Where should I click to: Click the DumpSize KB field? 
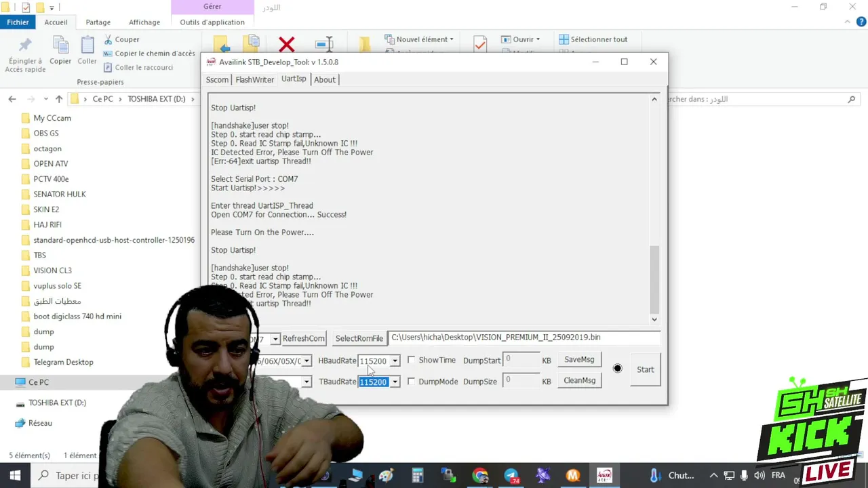coord(521,381)
